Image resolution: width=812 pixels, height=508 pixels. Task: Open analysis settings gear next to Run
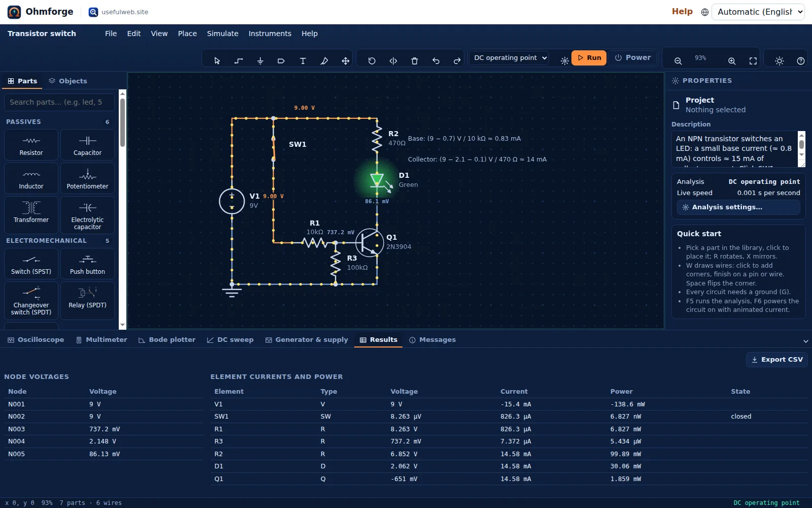click(565, 61)
